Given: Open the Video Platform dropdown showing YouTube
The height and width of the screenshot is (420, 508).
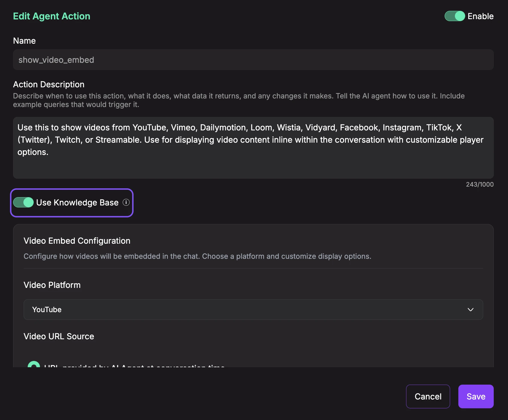Looking at the screenshot, I should point(253,309).
